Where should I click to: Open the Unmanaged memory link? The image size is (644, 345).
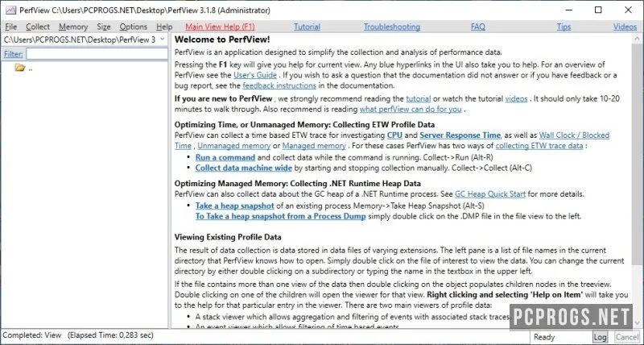pos(233,146)
